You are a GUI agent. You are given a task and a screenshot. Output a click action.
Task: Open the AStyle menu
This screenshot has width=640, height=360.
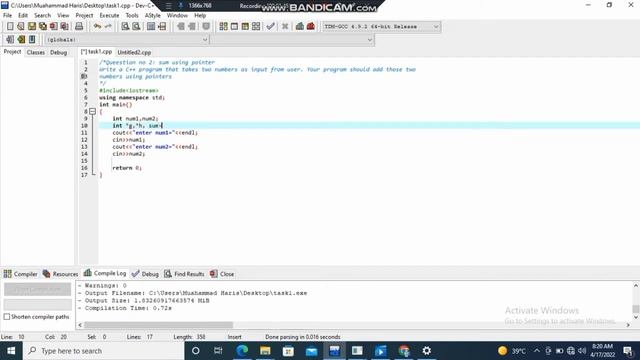click(153, 16)
